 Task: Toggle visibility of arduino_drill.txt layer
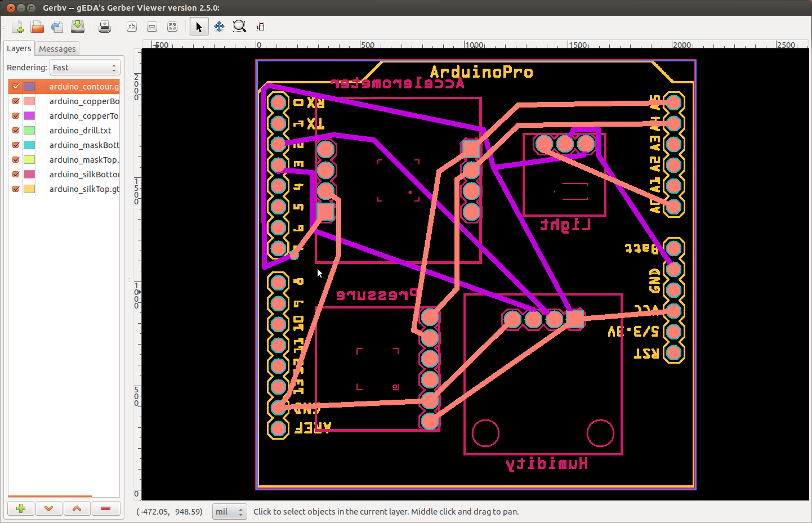coord(16,131)
